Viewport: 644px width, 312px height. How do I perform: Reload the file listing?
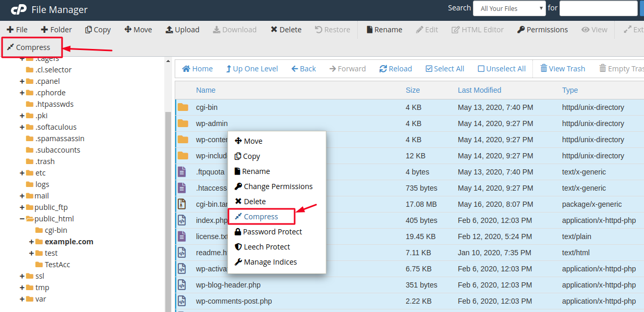coord(395,68)
